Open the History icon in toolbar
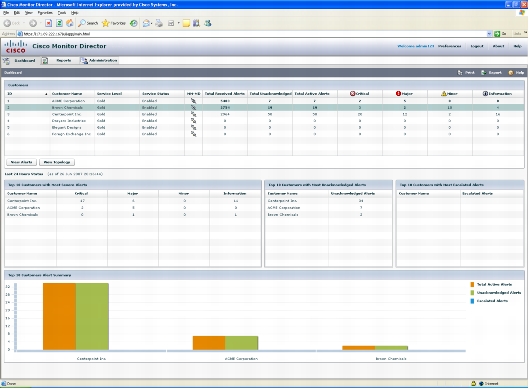This screenshot has height=389, width=530. click(x=134, y=23)
